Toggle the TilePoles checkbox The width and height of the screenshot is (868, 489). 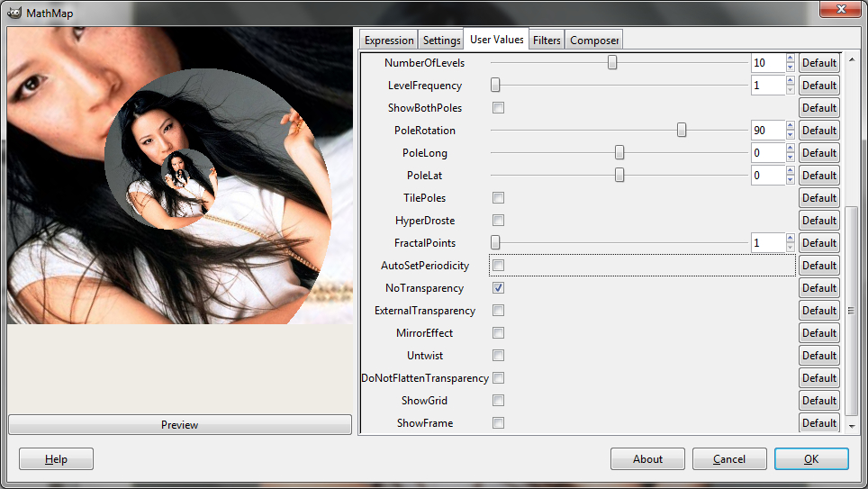tap(498, 198)
